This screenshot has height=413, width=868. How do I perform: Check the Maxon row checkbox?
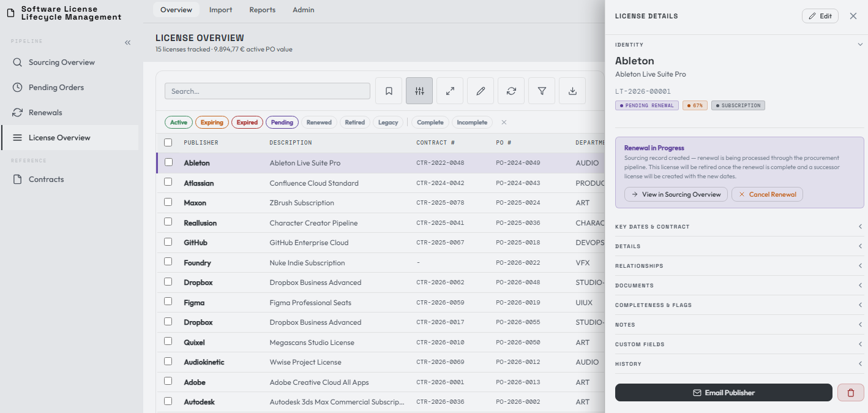[x=168, y=202]
